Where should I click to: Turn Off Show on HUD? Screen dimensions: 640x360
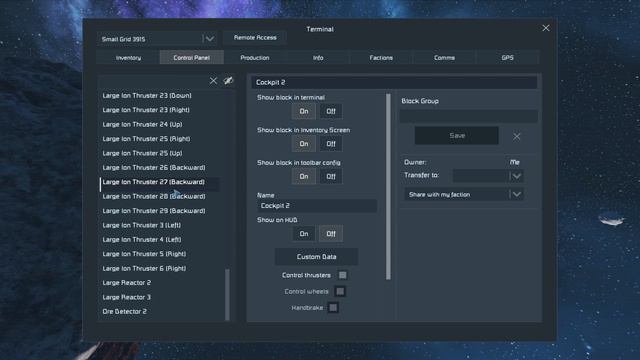(x=331, y=234)
